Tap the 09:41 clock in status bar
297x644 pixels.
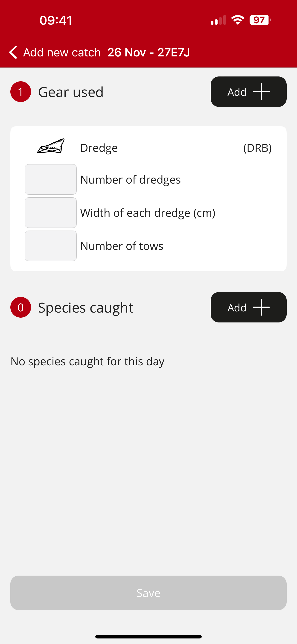tap(56, 20)
